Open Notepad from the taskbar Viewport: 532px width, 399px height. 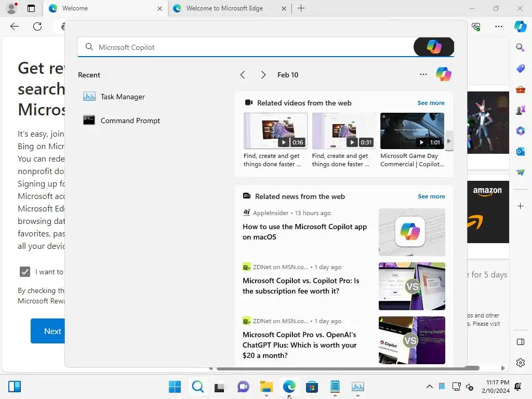(335, 387)
